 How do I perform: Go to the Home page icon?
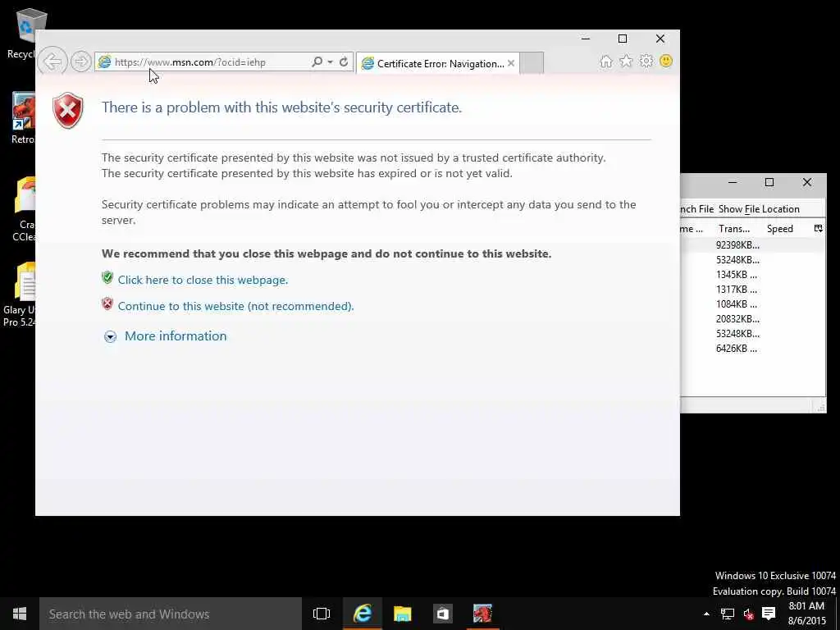click(606, 61)
